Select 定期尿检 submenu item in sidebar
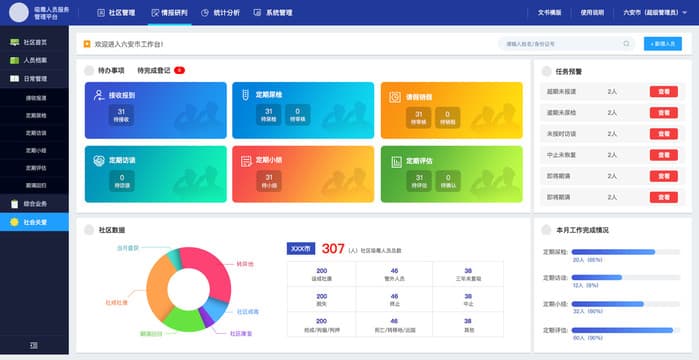699x360 pixels. click(x=36, y=115)
